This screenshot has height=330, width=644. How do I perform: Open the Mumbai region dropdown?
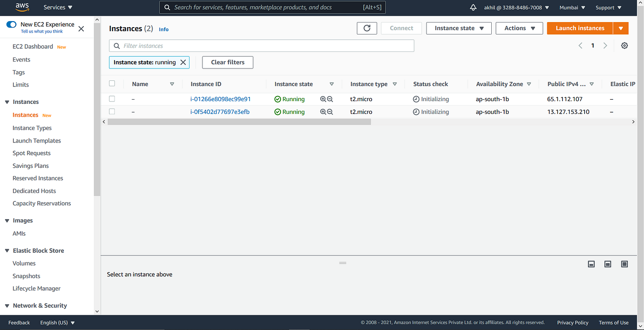572,7
